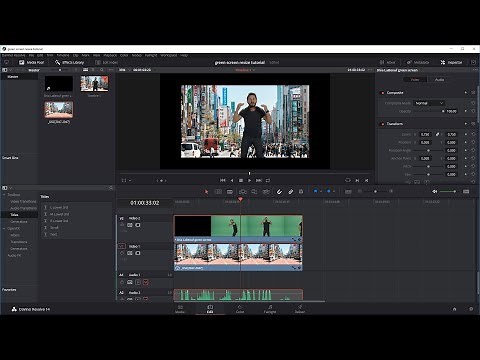Select the Media page tab

[x=180, y=309]
